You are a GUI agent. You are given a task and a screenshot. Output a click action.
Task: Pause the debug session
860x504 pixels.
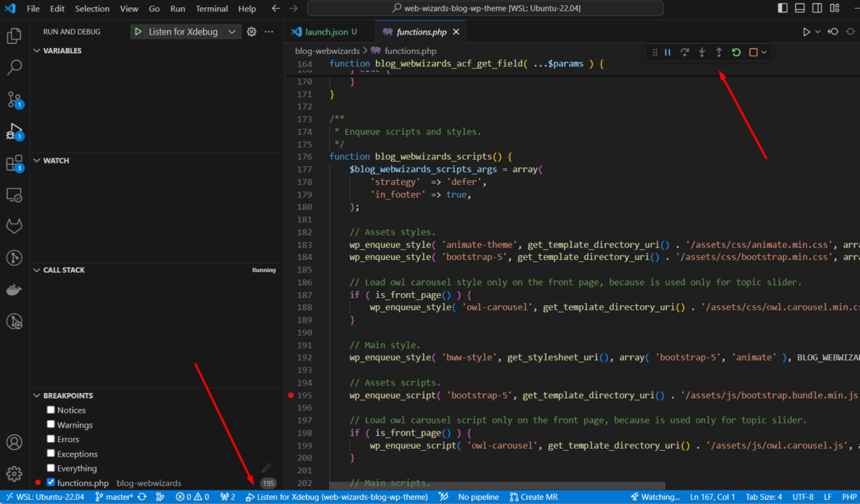668,52
